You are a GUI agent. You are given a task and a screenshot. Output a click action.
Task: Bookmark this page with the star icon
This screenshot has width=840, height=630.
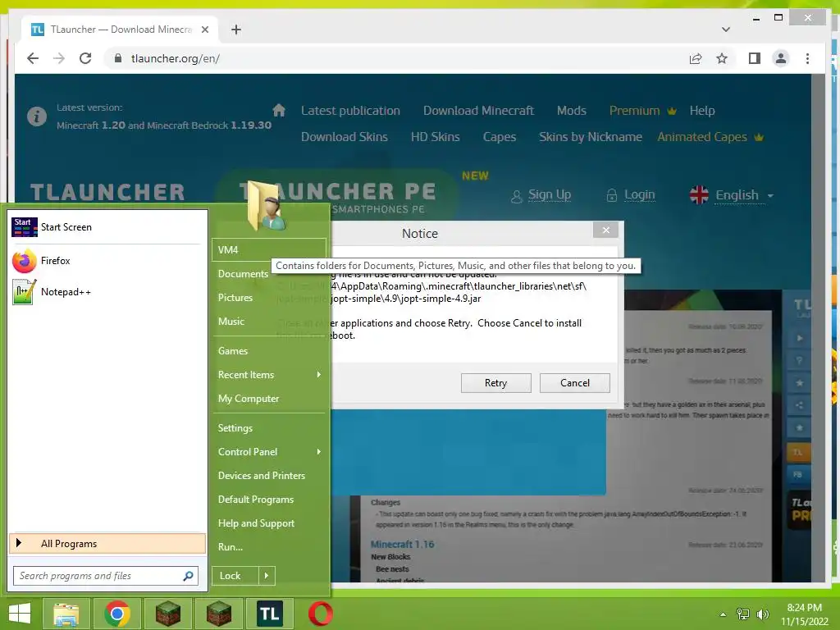pos(722,58)
